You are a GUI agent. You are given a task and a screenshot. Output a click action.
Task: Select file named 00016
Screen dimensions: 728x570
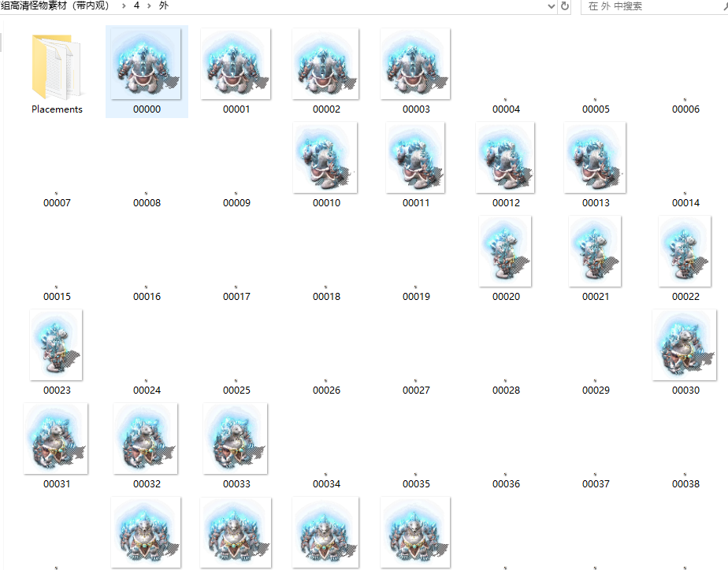click(147, 296)
